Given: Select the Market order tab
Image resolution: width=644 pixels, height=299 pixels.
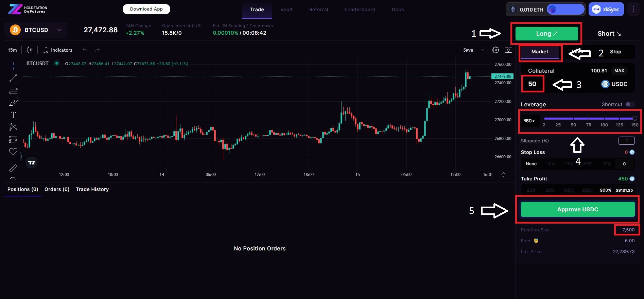Looking at the screenshot, I should point(540,52).
